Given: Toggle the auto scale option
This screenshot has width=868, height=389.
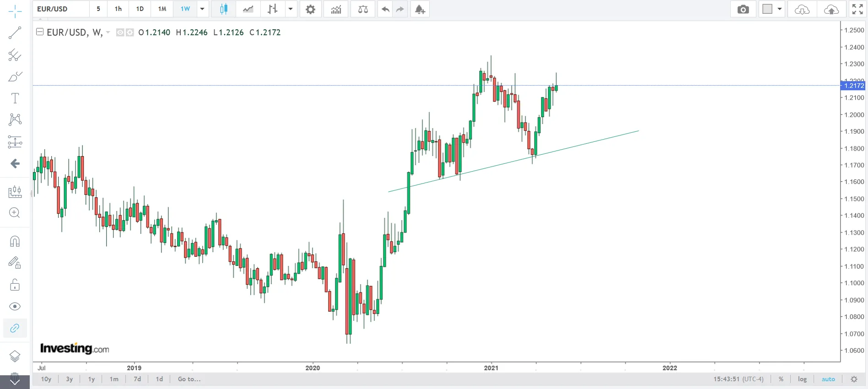Looking at the screenshot, I should [x=828, y=379].
